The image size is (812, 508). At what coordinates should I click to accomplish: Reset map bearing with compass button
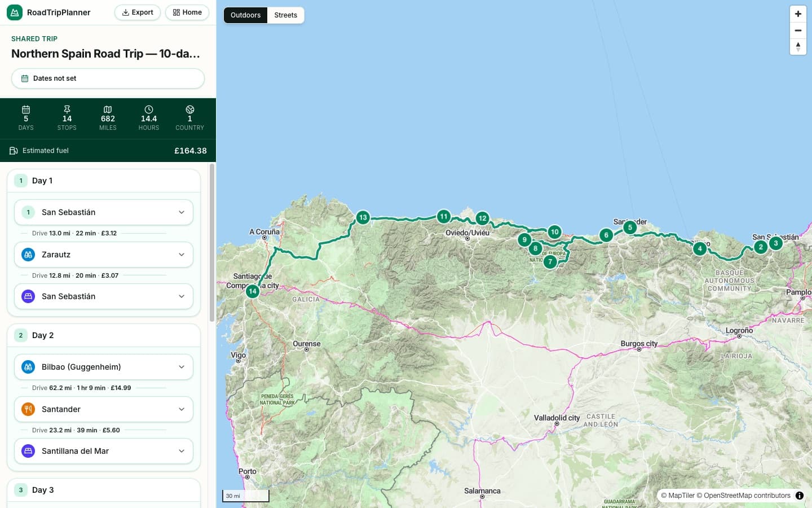tap(798, 47)
